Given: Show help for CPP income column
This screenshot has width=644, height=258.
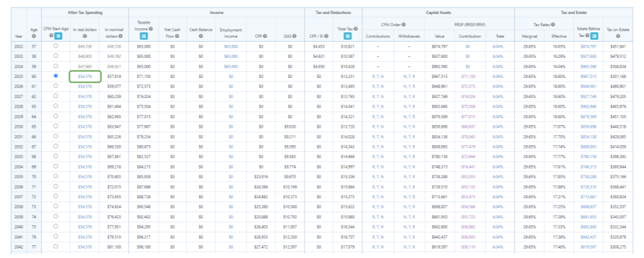Looking at the screenshot, I should 266,36.
